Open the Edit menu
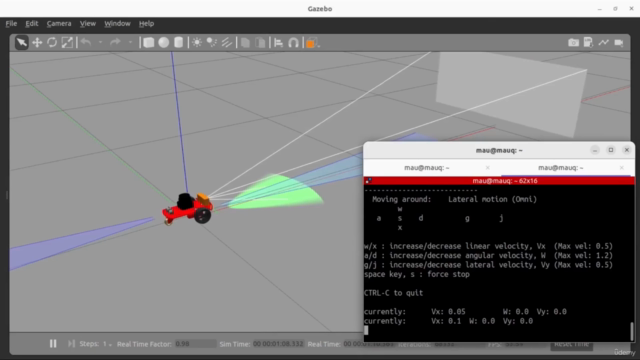The height and width of the screenshot is (360, 640). pyautogui.click(x=31, y=24)
